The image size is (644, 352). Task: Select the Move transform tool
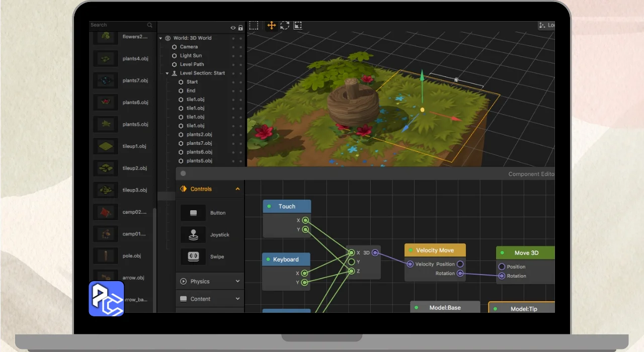click(x=271, y=25)
